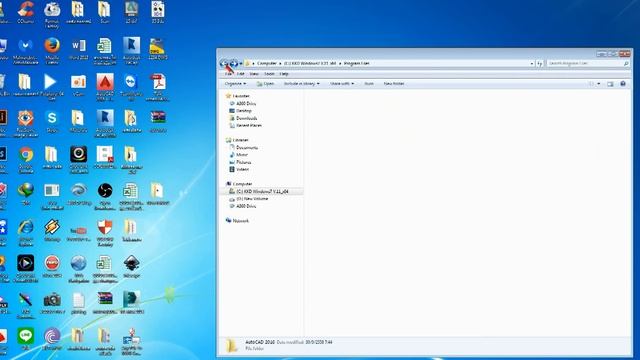Select the OBS Studio desktop icon
Screen dimensions: 640x360
pyautogui.click(x=105, y=196)
